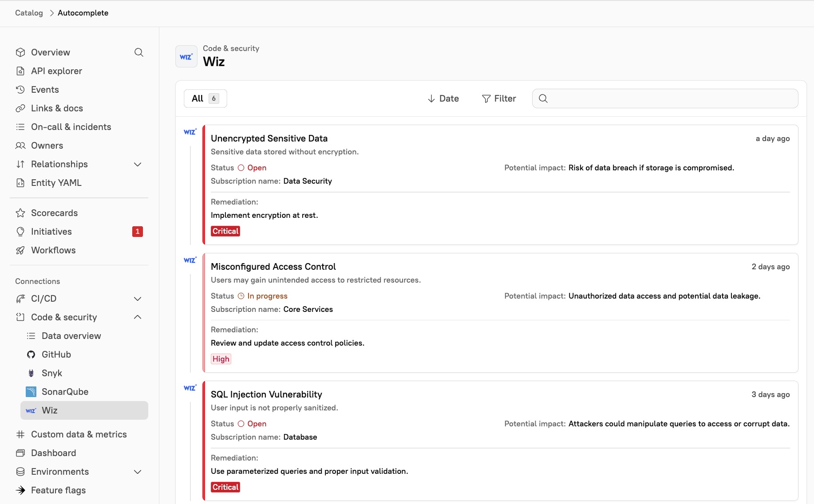
Task: Collapse the Code & security section
Action: coord(138,317)
